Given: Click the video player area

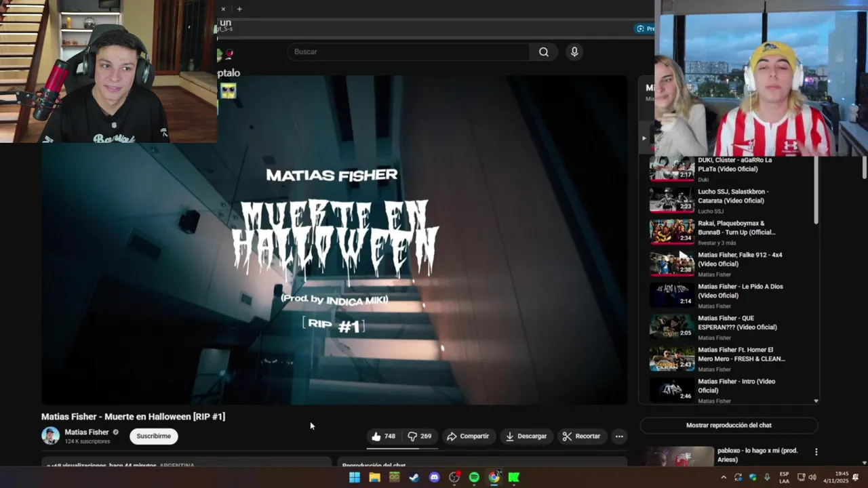Looking at the screenshot, I should 334,239.
